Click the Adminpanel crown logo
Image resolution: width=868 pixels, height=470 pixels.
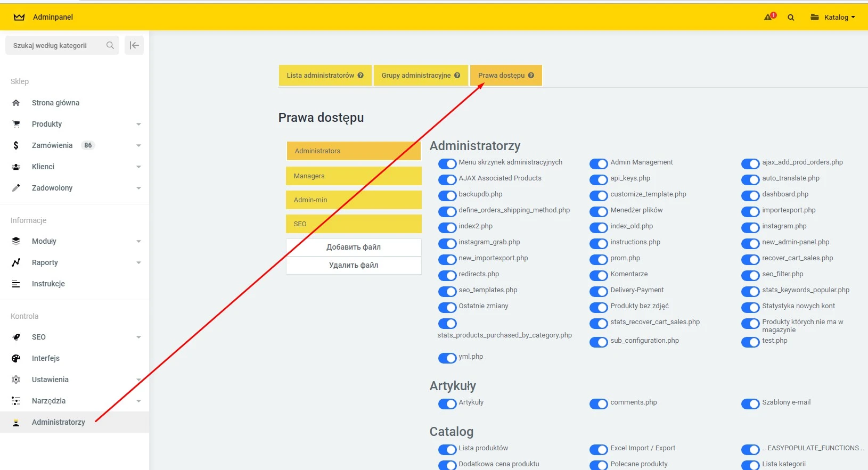tap(19, 17)
